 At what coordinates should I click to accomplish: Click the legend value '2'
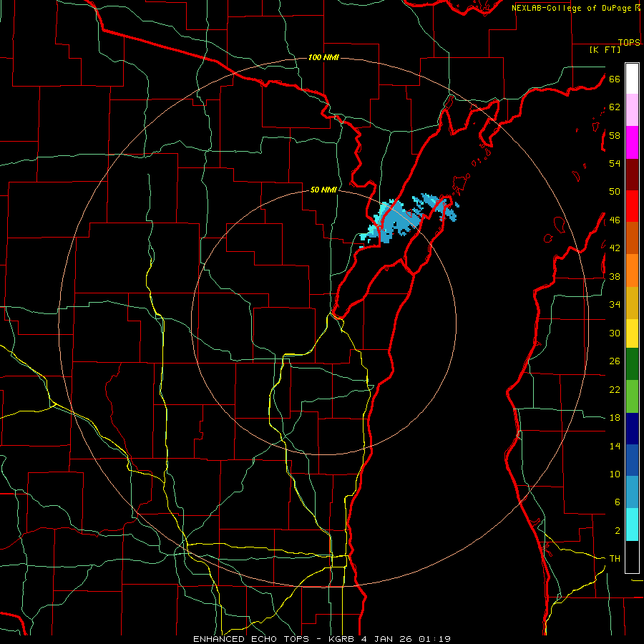point(618,531)
